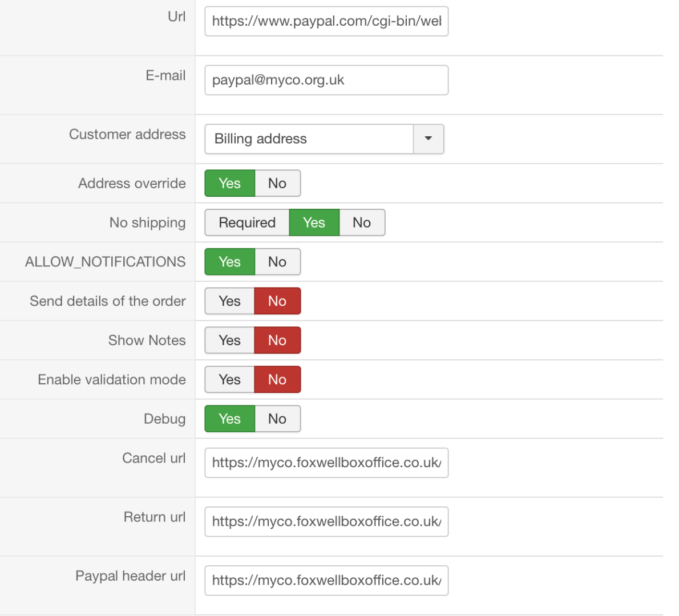Screen dimensions: 679x616
Task: Turn off Debug by clicking No
Action: pos(277,419)
